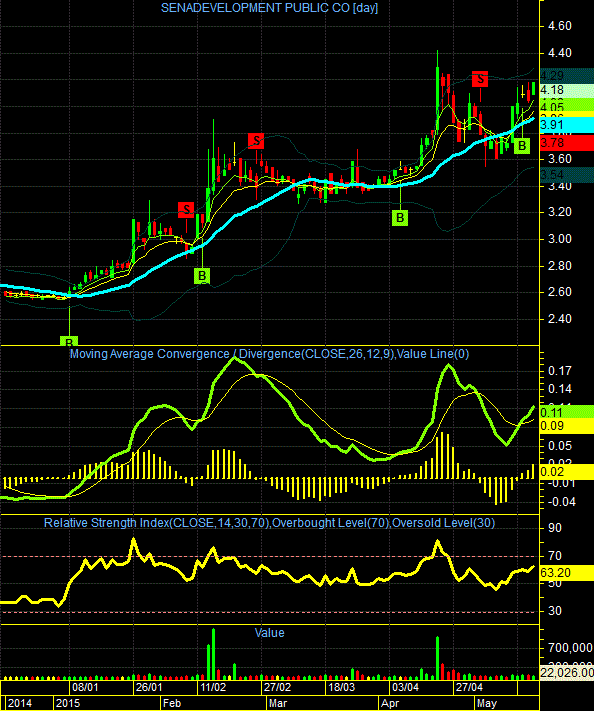Select the green B buy marker near 11/02
This screenshot has width=603, height=711.
(x=202, y=276)
